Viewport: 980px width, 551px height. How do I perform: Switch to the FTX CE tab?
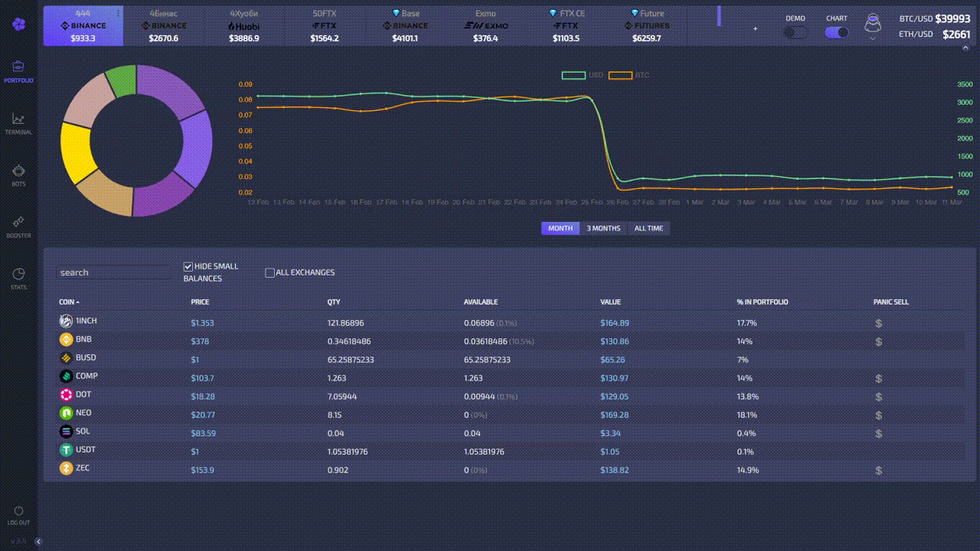[566, 26]
